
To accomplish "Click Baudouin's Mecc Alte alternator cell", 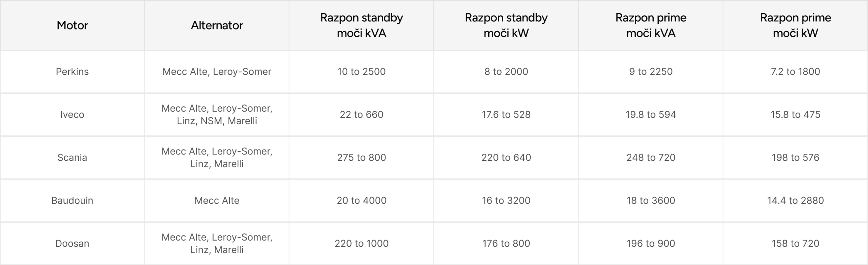I will 217,201.
